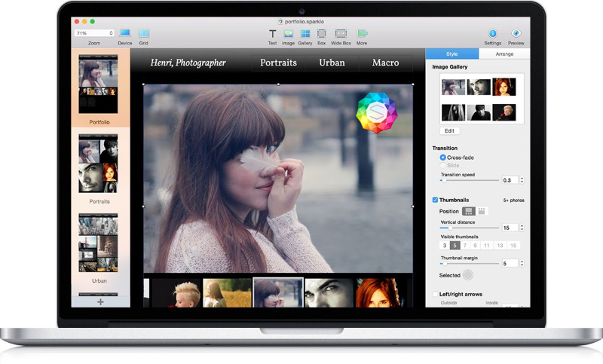Insert a Gallery element
Screen dimensions: 603x364
pyautogui.click(x=305, y=34)
